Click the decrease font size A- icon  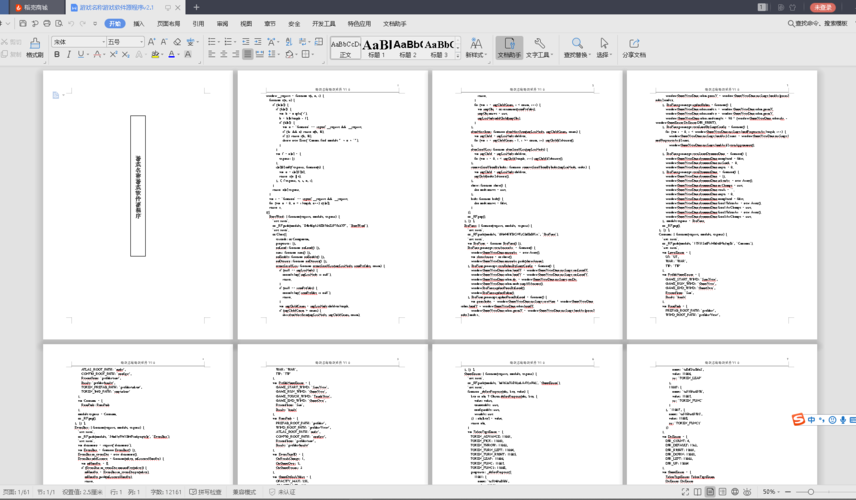tap(164, 41)
